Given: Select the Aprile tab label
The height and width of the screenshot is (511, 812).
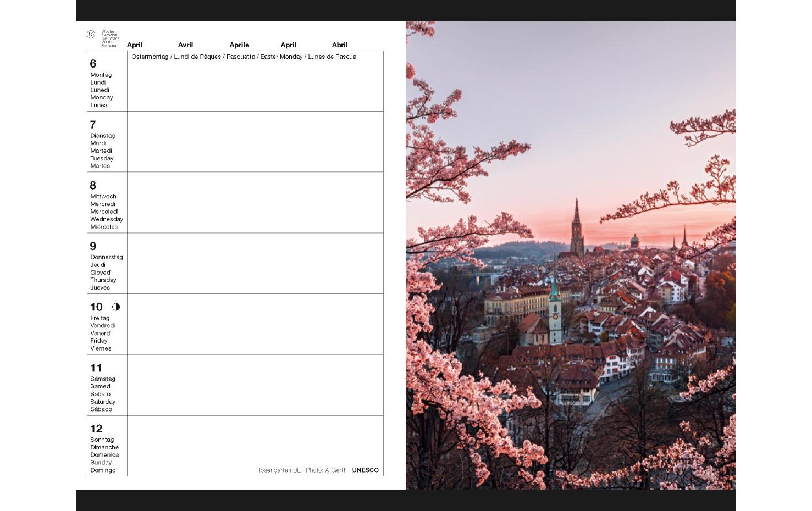Looking at the screenshot, I should pyautogui.click(x=239, y=45).
